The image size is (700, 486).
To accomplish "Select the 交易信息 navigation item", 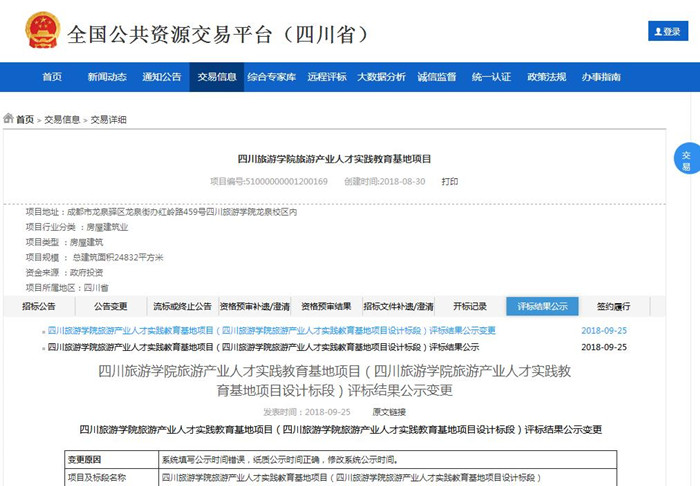I will [x=217, y=77].
